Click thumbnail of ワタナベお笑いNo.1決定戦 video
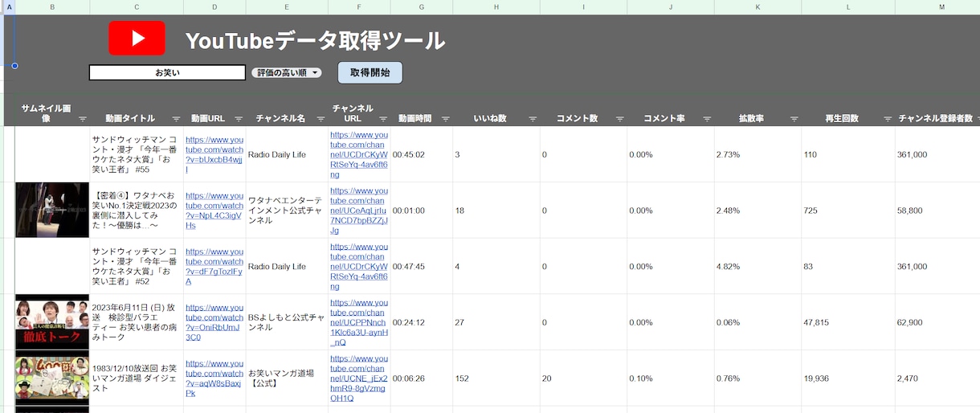Screen dimensions: 980x413 52,210
